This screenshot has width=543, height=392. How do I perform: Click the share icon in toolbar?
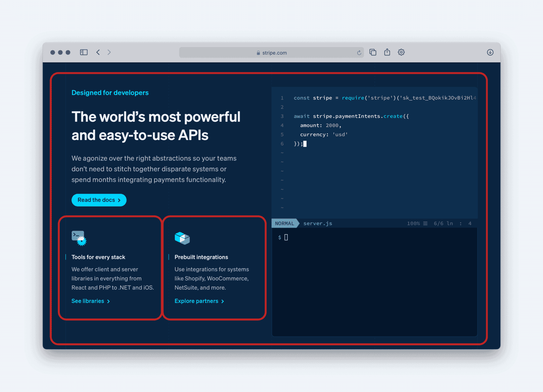coord(387,52)
